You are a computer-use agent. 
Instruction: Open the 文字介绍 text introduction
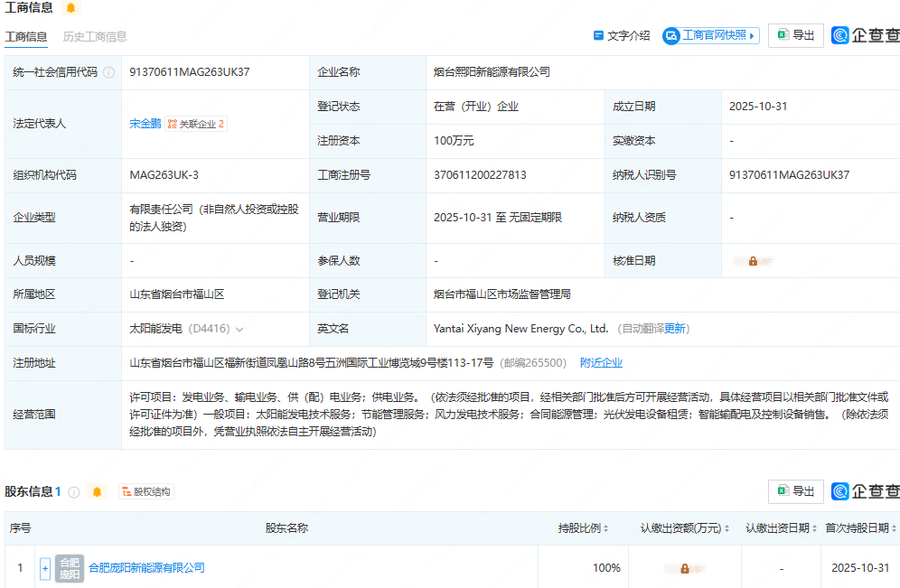621,35
